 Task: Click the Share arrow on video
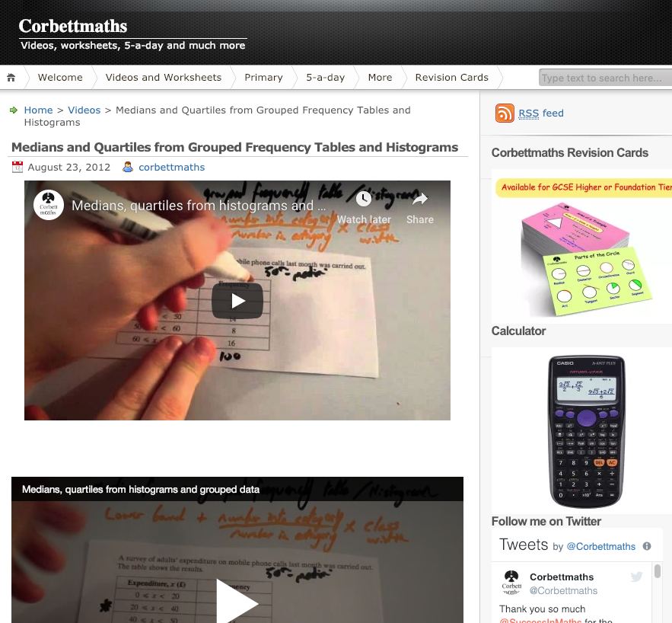420,199
